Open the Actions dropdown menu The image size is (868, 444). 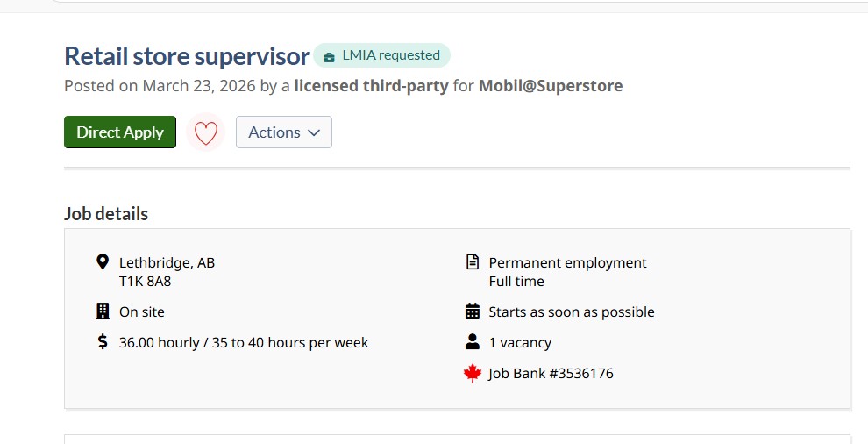pyautogui.click(x=283, y=132)
